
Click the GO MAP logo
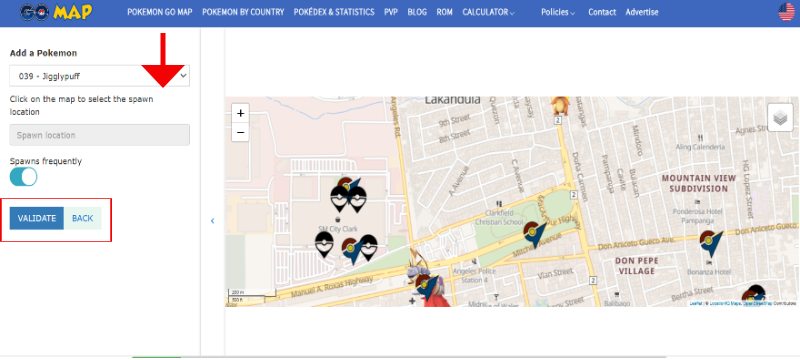[x=56, y=12]
